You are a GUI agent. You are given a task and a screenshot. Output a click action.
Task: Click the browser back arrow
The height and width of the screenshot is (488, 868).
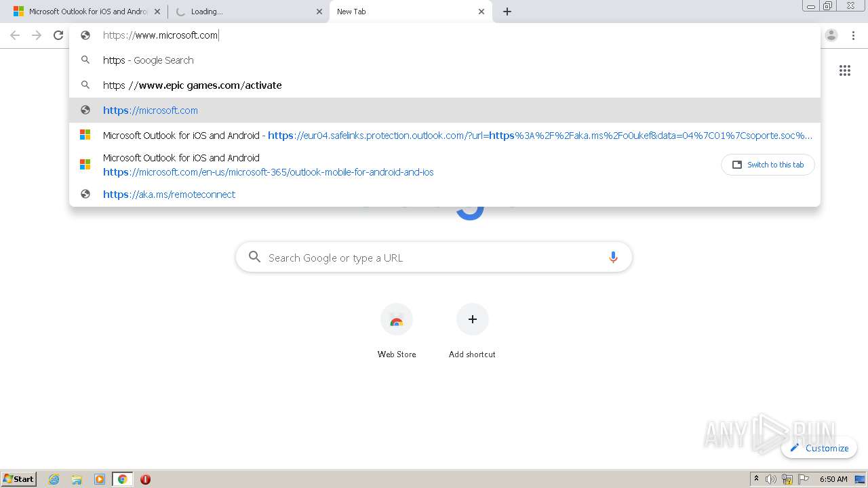tap(15, 35)
